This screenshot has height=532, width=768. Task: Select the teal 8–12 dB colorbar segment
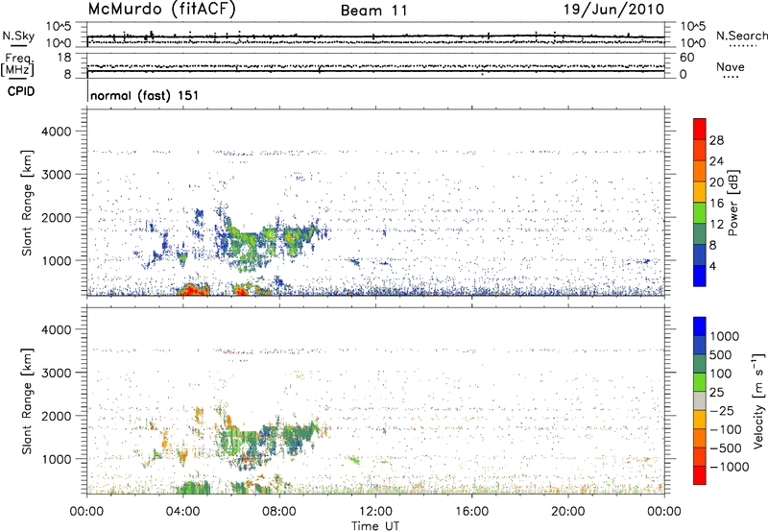pyautogui.click(x=700, y=234)
